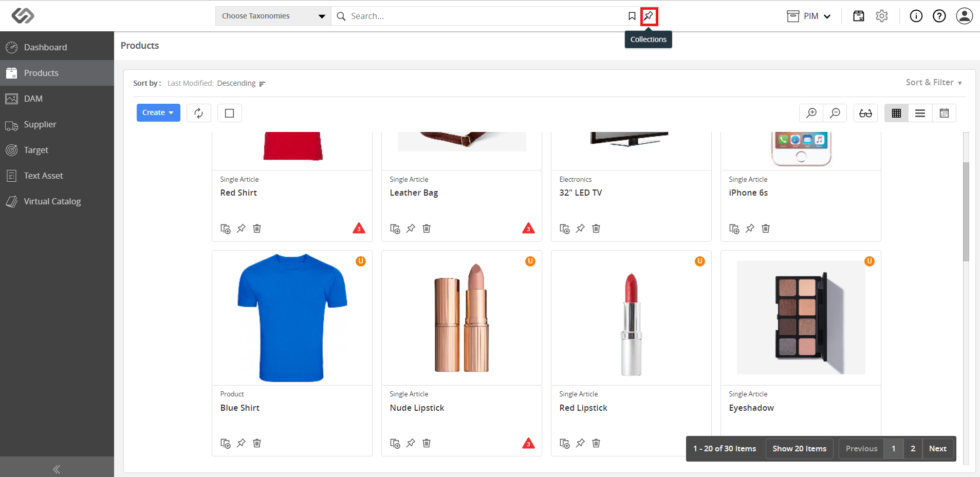This screenshot has height=477, width=980.
Task: Copy the Red Shirt product
Action: pos(226,228)
